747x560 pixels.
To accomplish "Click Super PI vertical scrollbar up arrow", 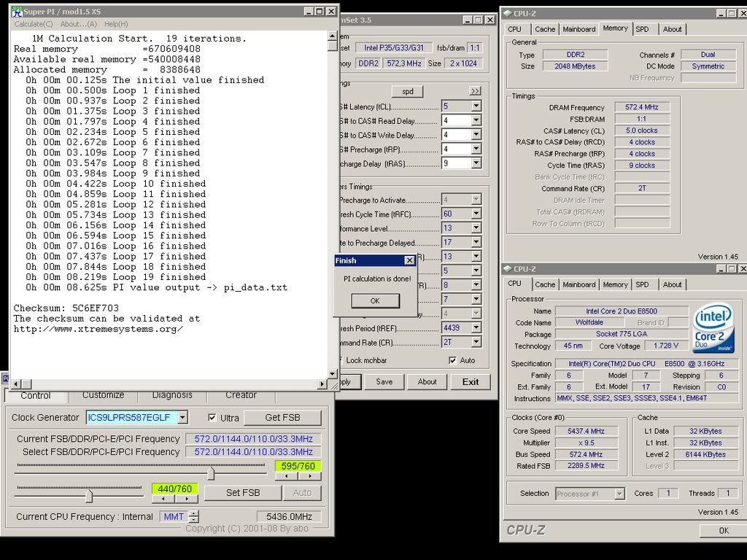I will tap(332, 36).
